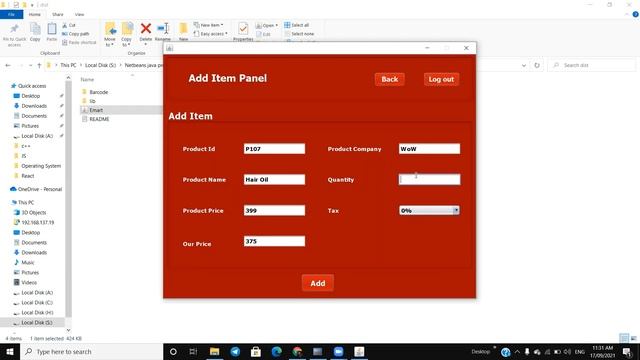Select the Emart file
Viewport: 640px width, 360px height.
[96, 110]
